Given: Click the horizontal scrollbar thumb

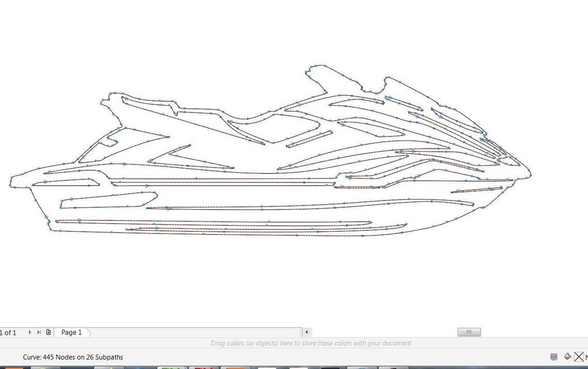Looking at the screenshot, I should (x=468, y=332).
